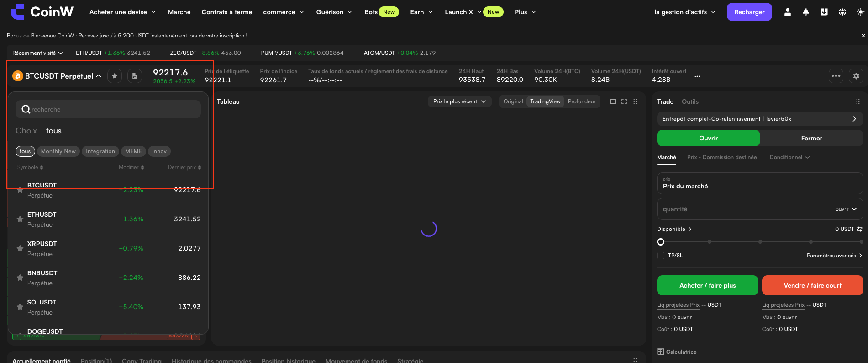Click Acheter / faire plus button

(708, 285)
